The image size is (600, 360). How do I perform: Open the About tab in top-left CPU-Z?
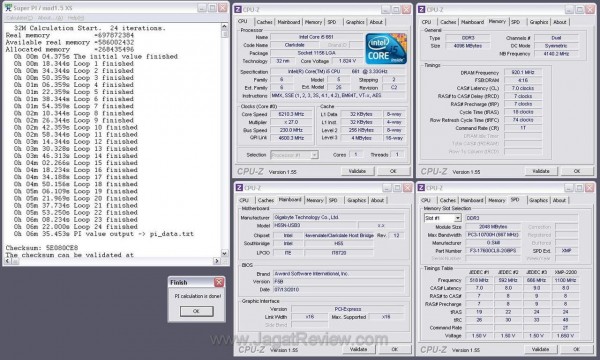click(376, 22)
